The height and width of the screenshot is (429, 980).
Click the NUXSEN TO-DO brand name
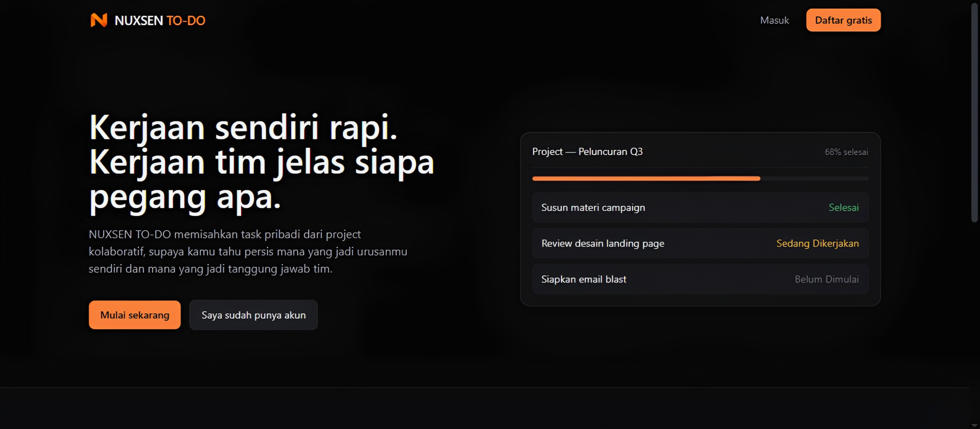tap(160, 21)
